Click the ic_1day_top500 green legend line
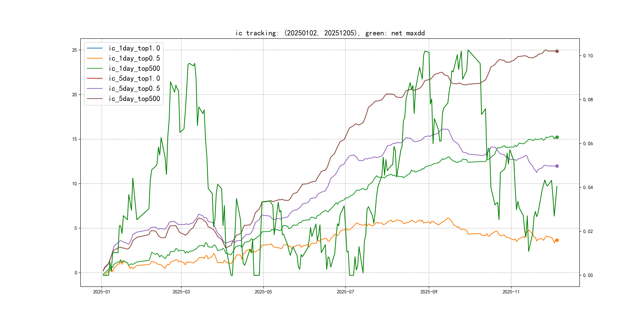The image size is (644, 322). pos(94,68)
